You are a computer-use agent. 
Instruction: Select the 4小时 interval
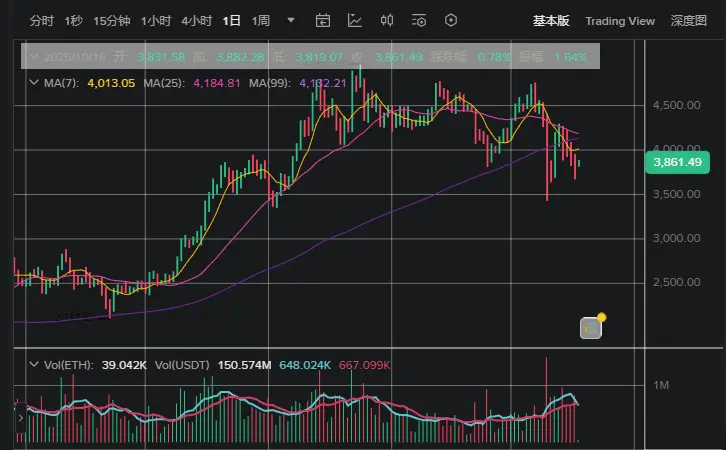(197, 21)
